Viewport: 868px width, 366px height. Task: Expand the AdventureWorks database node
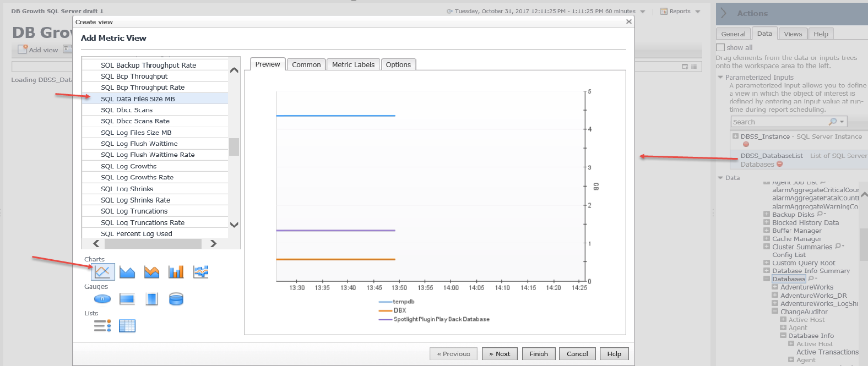(x=775, y=287)
